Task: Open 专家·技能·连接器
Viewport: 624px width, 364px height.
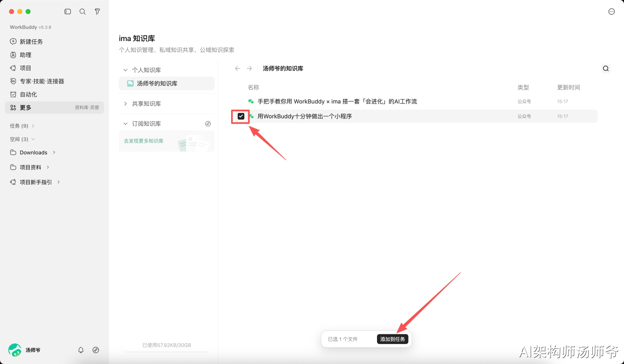Action: [54, 81]
